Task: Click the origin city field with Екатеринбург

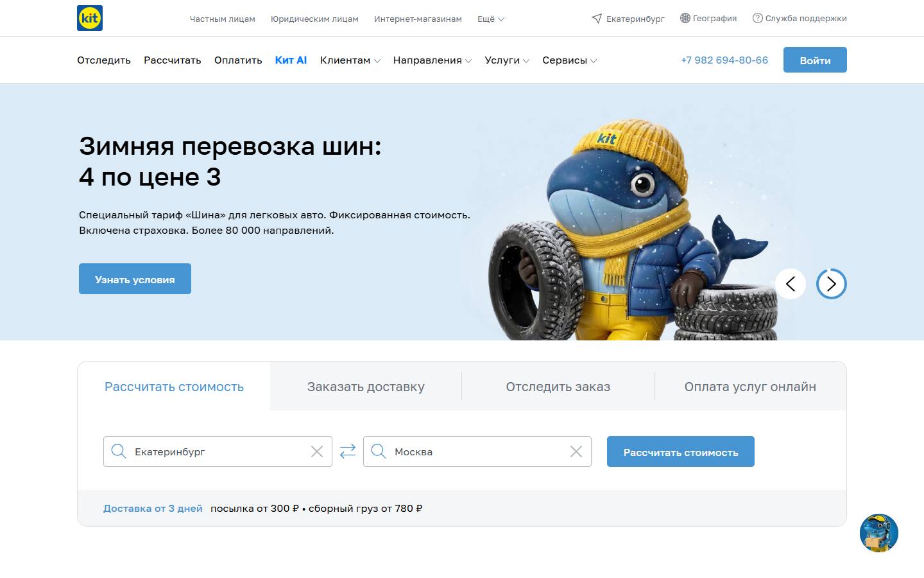Action: (x=218, y=451)
